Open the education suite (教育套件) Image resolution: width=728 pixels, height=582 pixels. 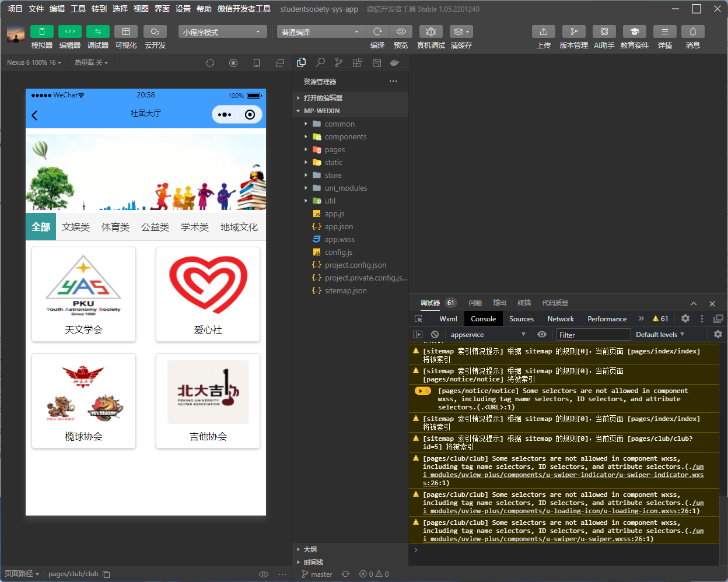635,31
